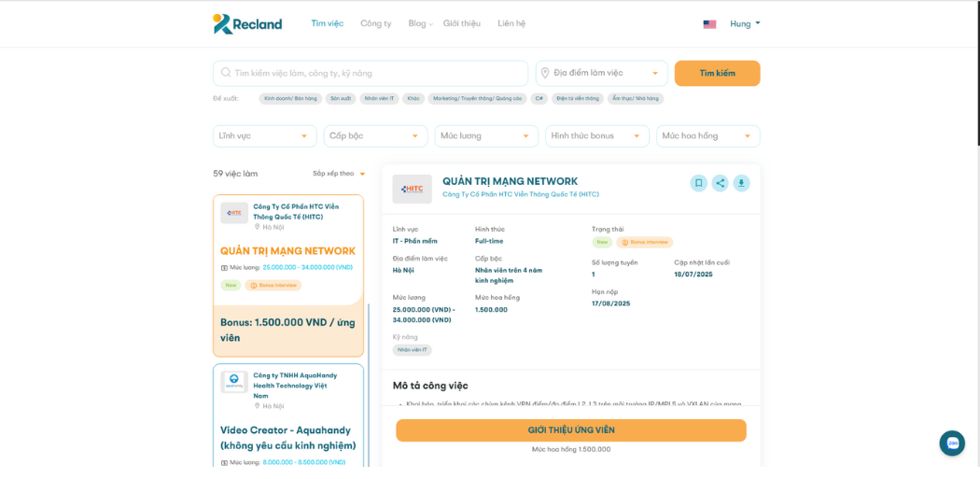Click the location pin icon in the location field

[546, 73]
